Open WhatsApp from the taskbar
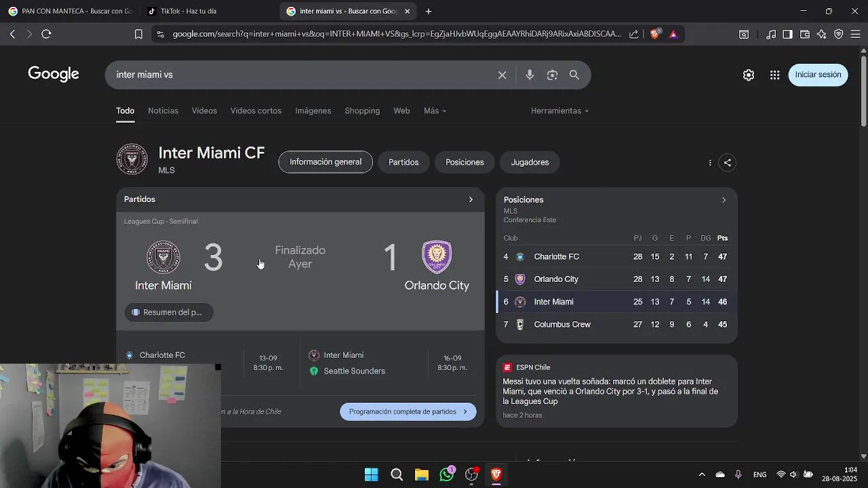The image size is (868, 488). [x=447, y=474]
